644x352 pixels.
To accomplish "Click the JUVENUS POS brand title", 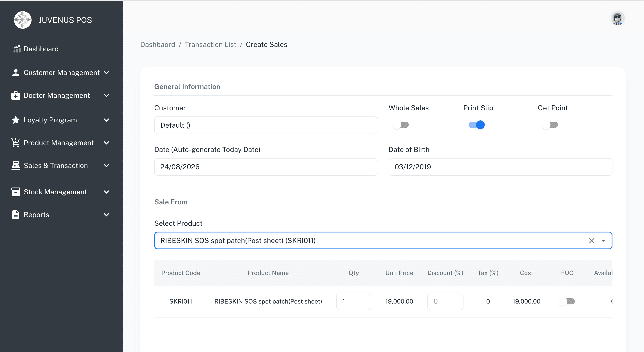I will click(65, 20).
